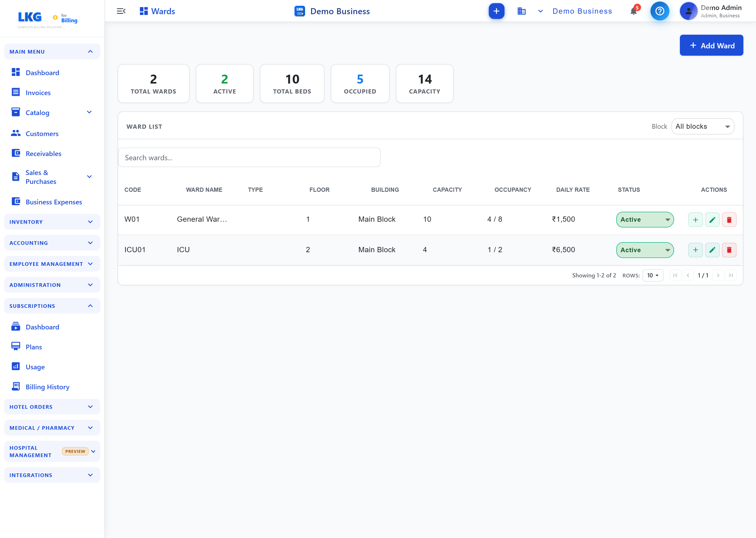
Task: Open the help question mark icon
Action: (660, 11)
